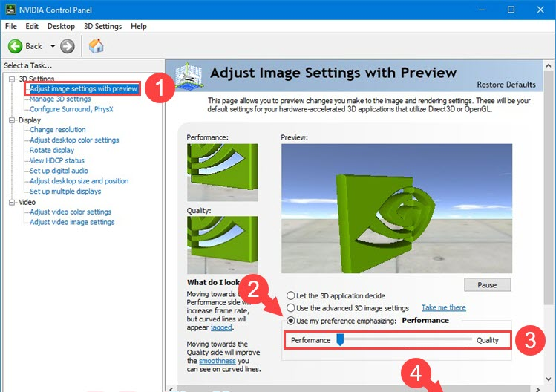Click the Home icon in toolbar
The width and height of the screenshot is (556, 392).
[x=96, y=46]
